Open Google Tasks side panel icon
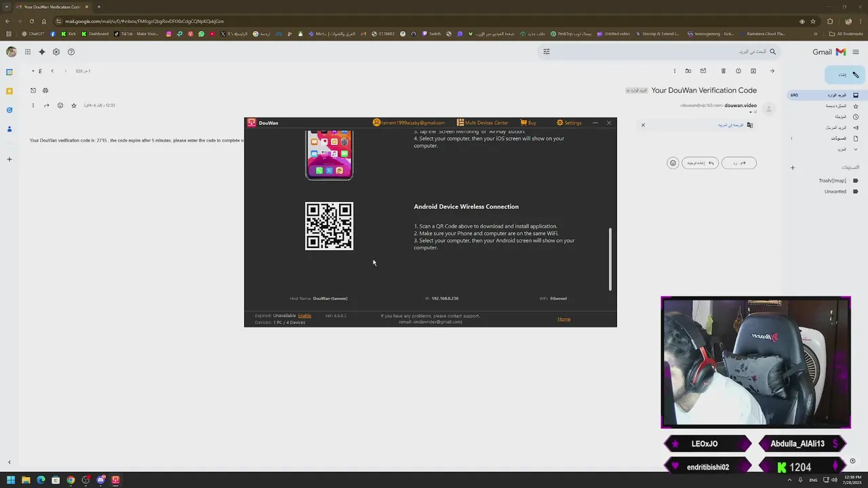The image size is (868, 488). click(9, 110)
